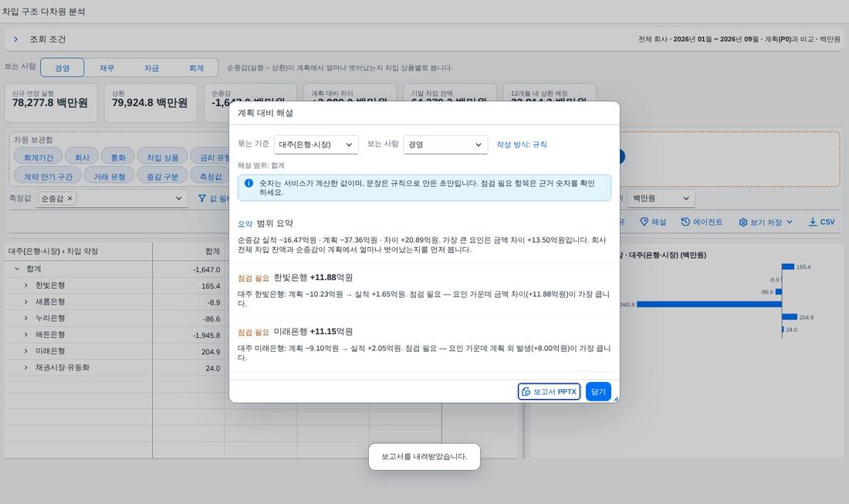Click the 대주(은행·시장) › 차입 약정 column header
This screenshot has height=504, width=849.
[x=79, y=251]
